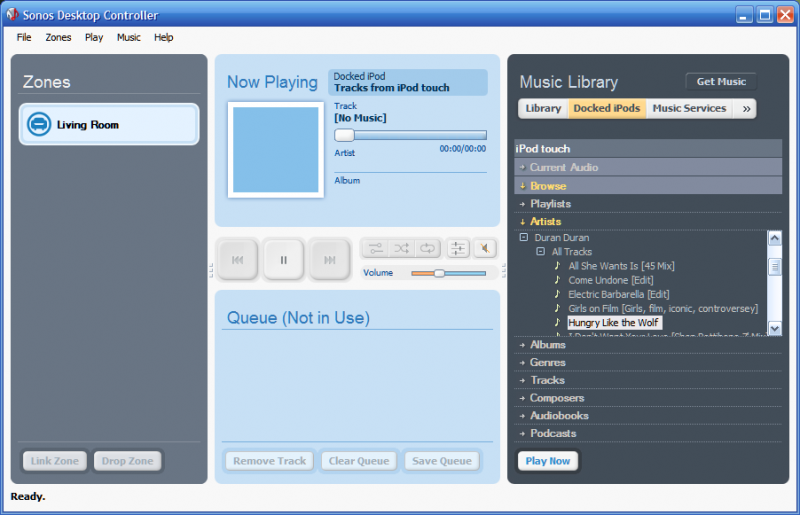This screenshot has height=515, width=800.
Task: Open the Help menu
Action: coord(164,37)
